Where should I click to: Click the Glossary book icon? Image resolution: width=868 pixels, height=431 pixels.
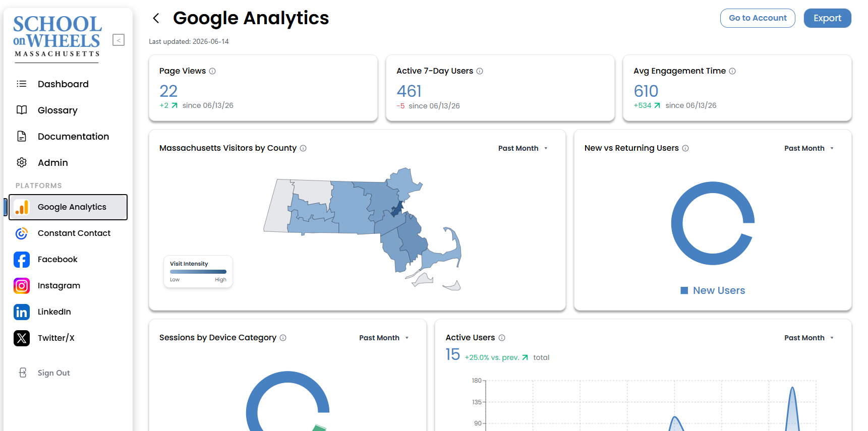click(x=22, y=110)
